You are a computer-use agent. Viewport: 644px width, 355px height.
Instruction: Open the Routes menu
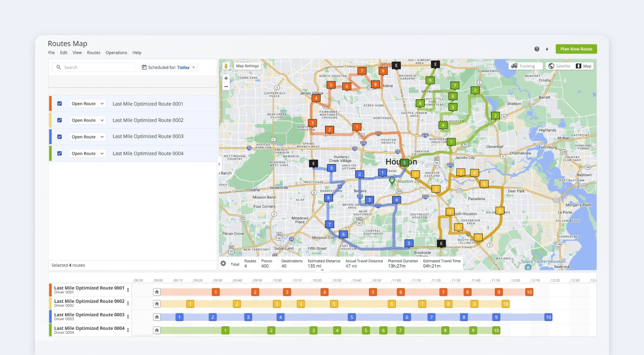(x=93, y=52)
